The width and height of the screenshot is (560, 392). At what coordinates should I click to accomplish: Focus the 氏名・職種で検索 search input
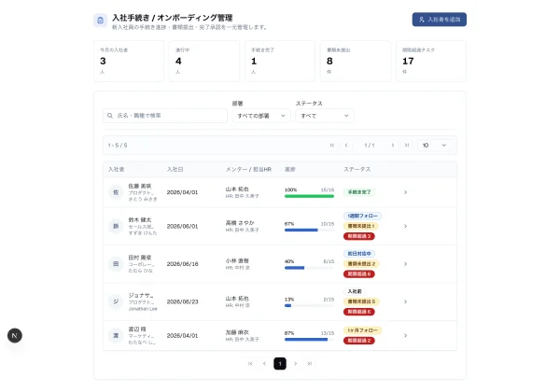point(165,116)
